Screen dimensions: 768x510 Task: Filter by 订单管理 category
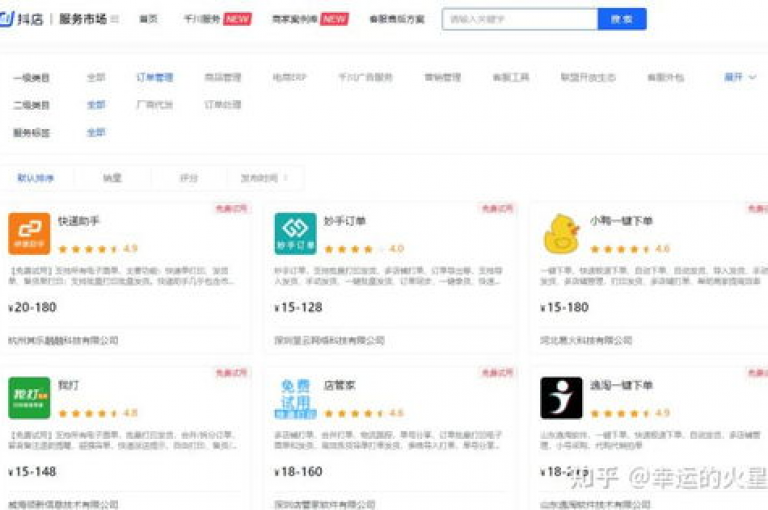pyautogui.click(x=155, y=77)
